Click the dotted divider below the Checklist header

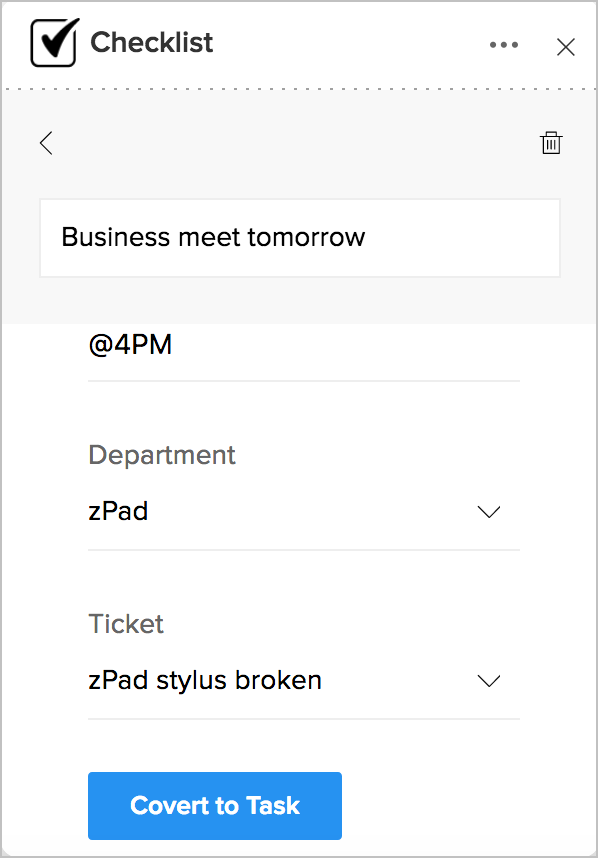point(299,89)
